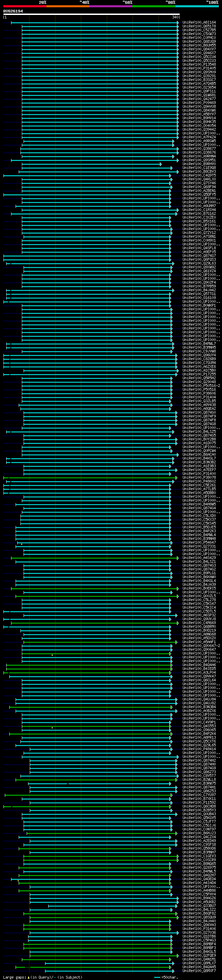Select hit UniRef100_Q84XV7
This screenshot has height=980, width=222.
pos(199,49)
